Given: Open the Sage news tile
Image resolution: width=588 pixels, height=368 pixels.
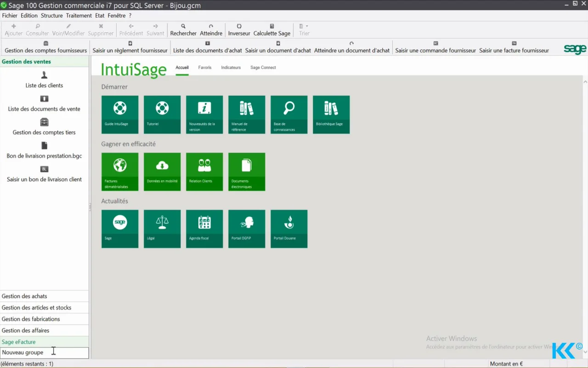Looking at the screenshot, I should tap(120, 229).
